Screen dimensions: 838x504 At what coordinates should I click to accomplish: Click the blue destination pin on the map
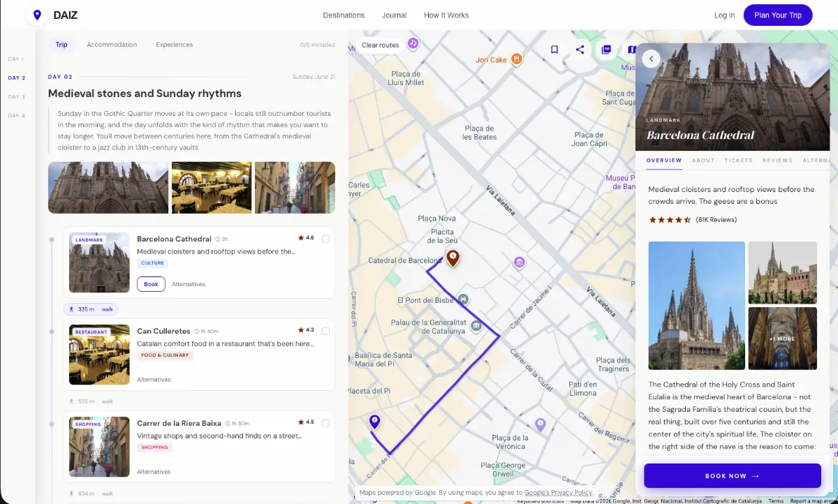tap(374, 422)
